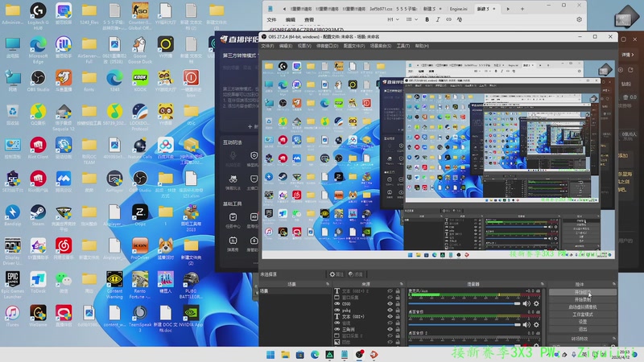The height and width of the screenshot is (362, 644).
Task: Open the OBS 场景集合(S) menu
Action: pos(381,46)
